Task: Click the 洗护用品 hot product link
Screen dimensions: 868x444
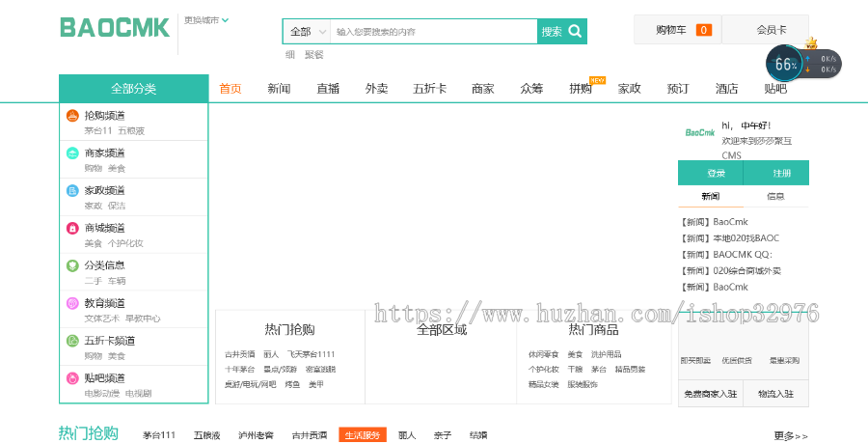Action: [607, 354]
